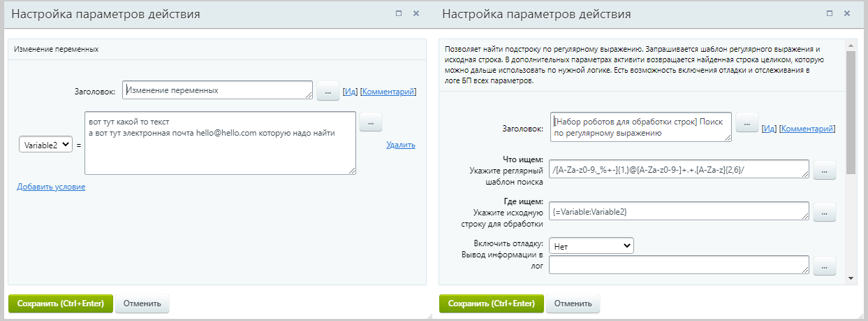
Task: Close the regex search settings dialog
Action: click(x=847, y=13)
